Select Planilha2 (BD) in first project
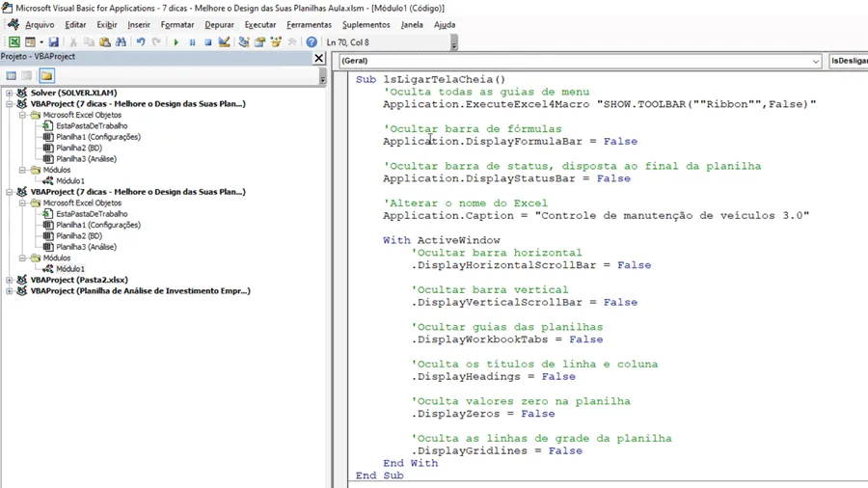The image size is (868, 488). [x=79, y=148]
